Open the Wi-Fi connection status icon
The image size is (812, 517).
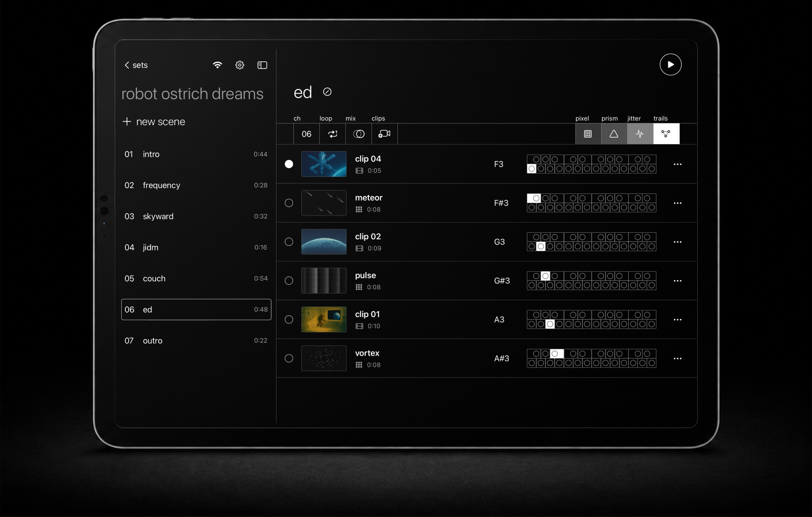click(217, 65)
